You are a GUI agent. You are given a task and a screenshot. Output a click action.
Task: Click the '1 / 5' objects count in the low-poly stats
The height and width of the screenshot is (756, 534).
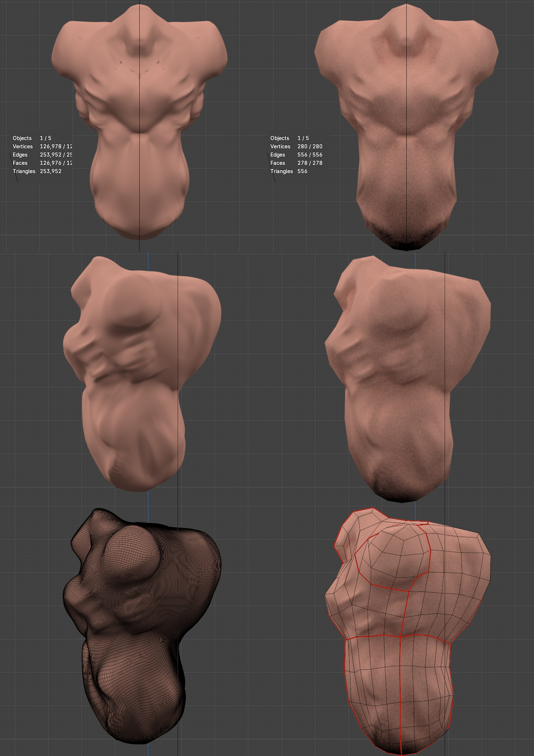[x=303, y=138]
